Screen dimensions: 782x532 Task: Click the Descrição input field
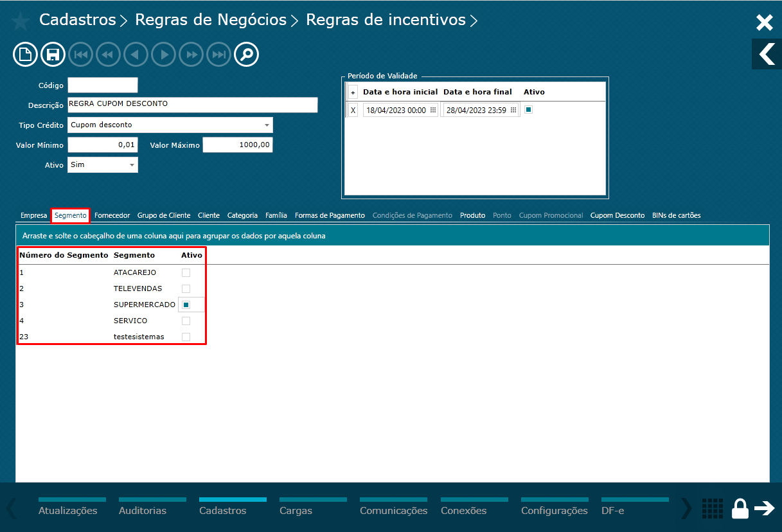[193, 105]
